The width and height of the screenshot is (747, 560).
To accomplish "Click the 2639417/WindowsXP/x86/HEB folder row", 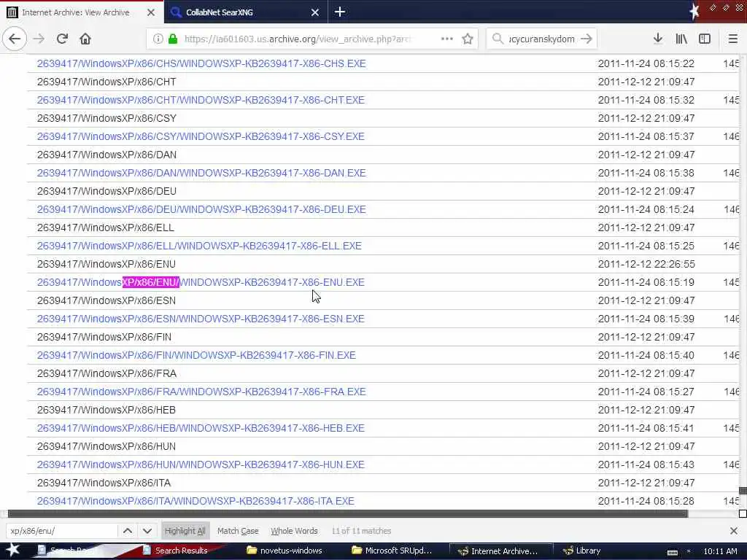I will tap(107, 410).
